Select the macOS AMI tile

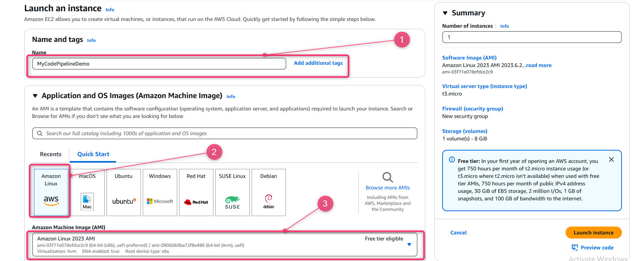point(87,192)
